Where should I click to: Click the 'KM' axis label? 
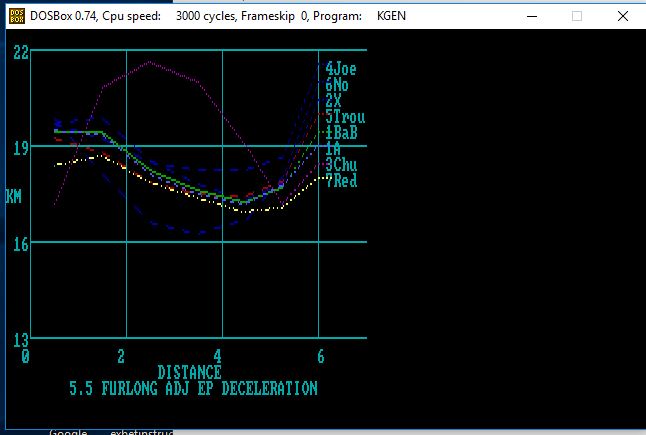[14, 196]
